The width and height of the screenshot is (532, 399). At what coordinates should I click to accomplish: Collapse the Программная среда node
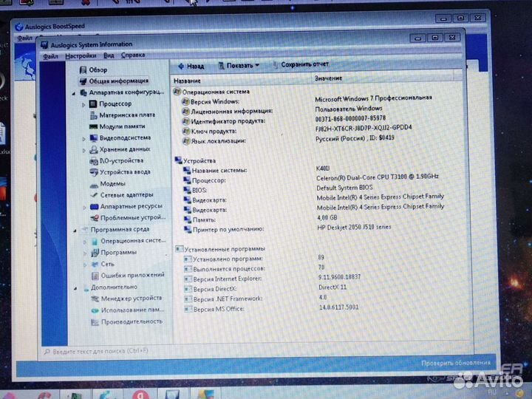point(75,231)
